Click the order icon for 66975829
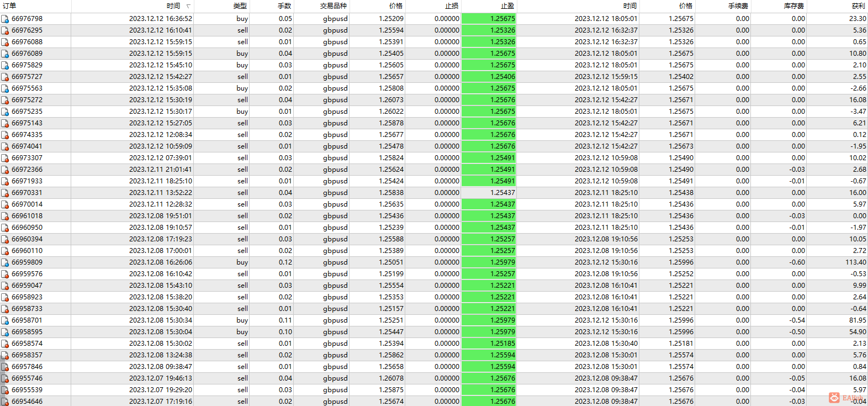The height and width of the screenshot is (406, 868). pos(5,65)
